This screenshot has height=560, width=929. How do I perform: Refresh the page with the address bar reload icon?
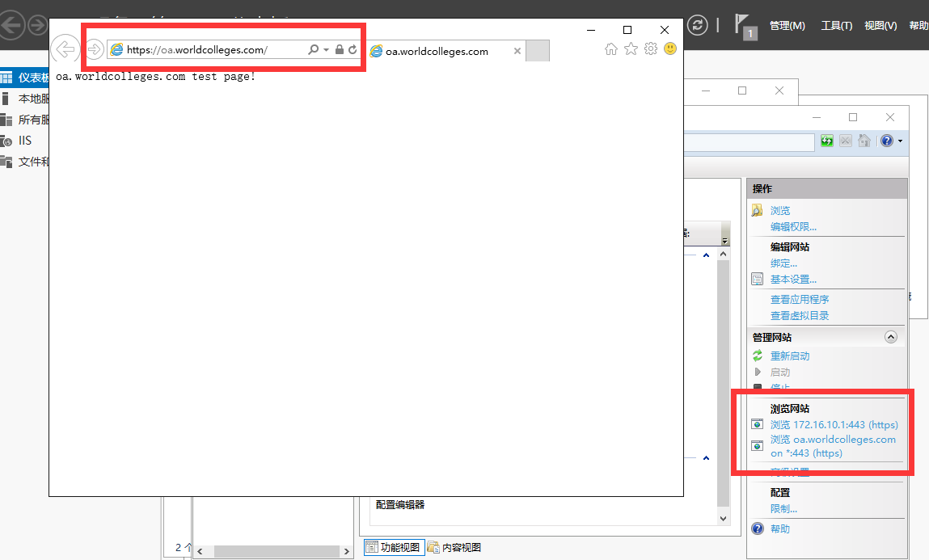(x=353, y=50)
